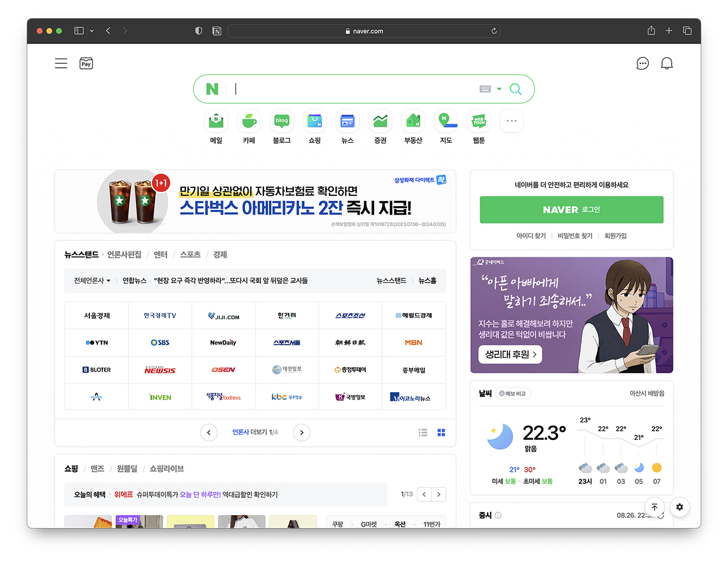Open the Naver Pay icon
Image resolution: width=728 pixels, height=564 pixels.
(x=86, y=63)
